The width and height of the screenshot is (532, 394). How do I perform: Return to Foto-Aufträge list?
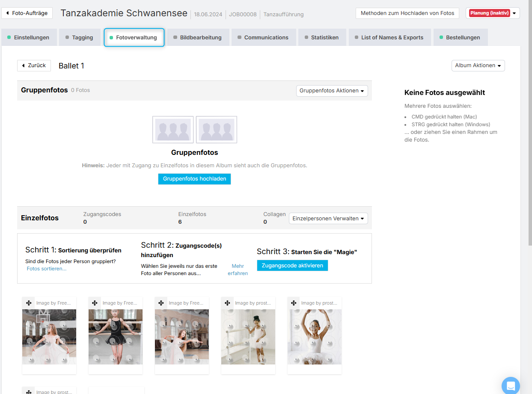coord(27,13)
